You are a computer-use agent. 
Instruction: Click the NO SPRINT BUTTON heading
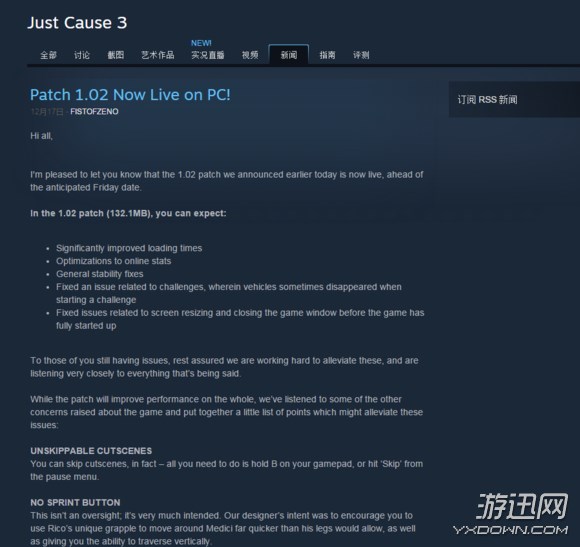click(x=75, y=502)
